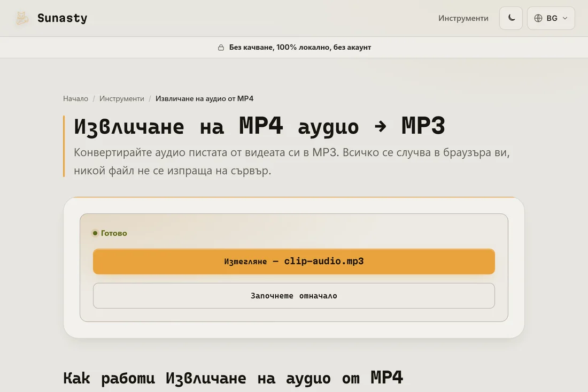This screenshot has height=392, width=588.
Task: Open the Sunasty home brand name
Action: point(62,18)
